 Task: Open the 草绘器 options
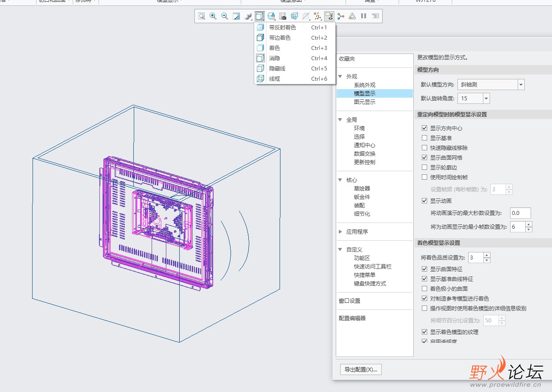(362, 189)
